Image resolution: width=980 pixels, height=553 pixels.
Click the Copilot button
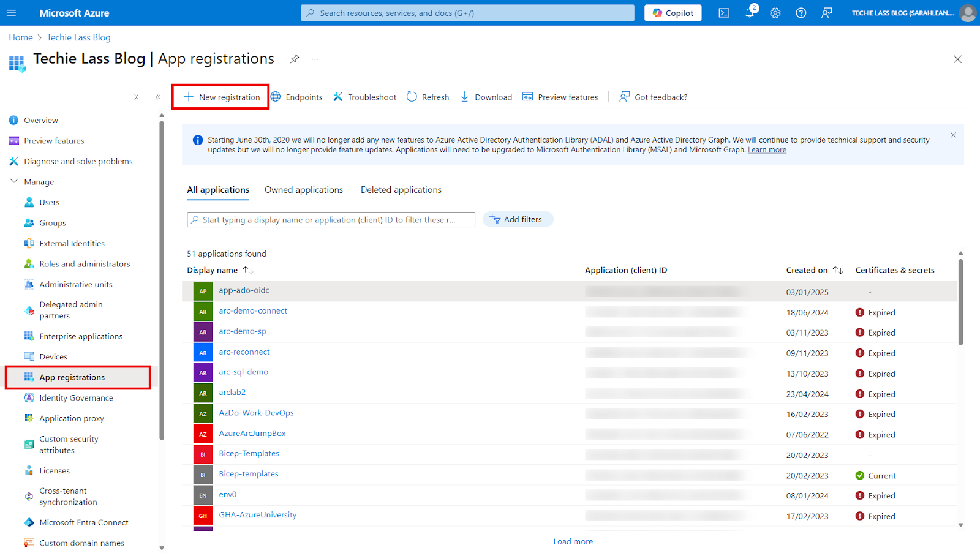click(x=673, y=13)
